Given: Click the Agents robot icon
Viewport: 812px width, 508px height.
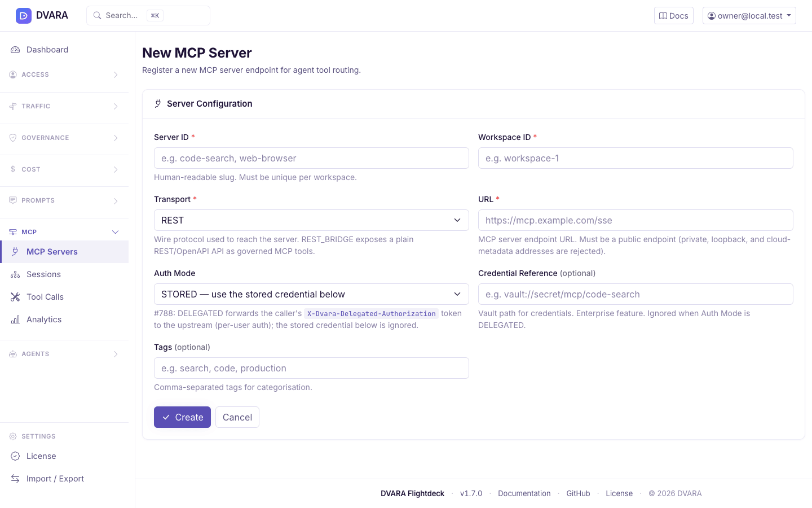Looking at the screenshot, I should point(13,354).
